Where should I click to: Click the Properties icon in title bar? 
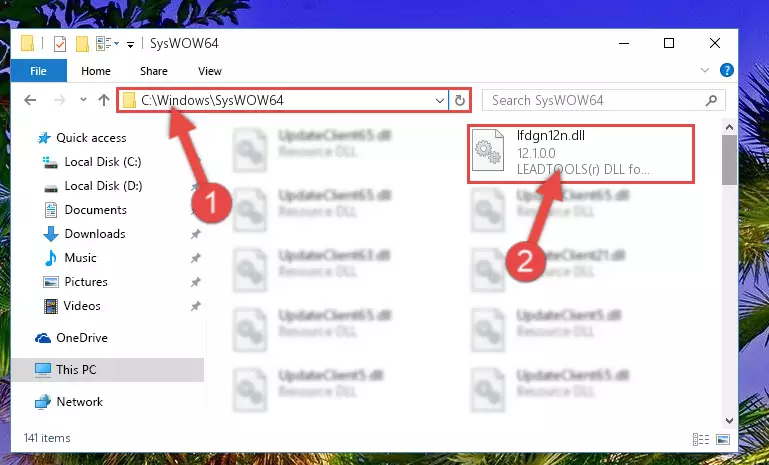60,44
